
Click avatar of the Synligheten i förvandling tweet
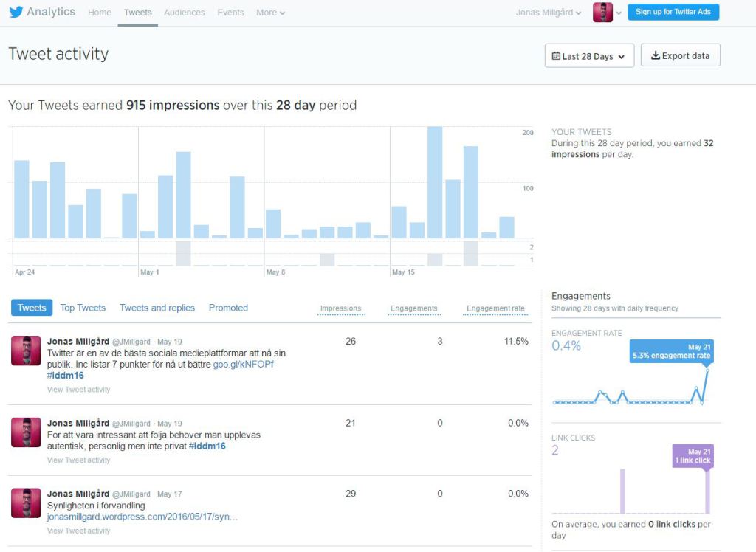coord(26,503)
